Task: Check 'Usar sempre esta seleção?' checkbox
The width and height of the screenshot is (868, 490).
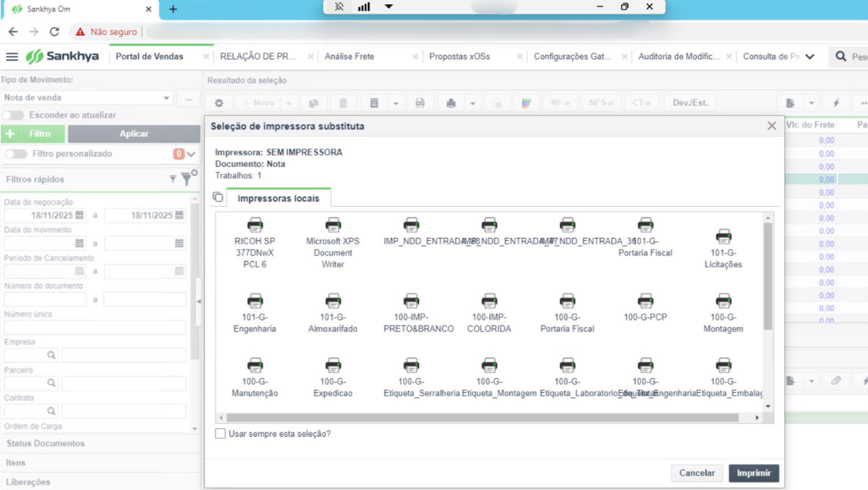Action: coord(221,434)
